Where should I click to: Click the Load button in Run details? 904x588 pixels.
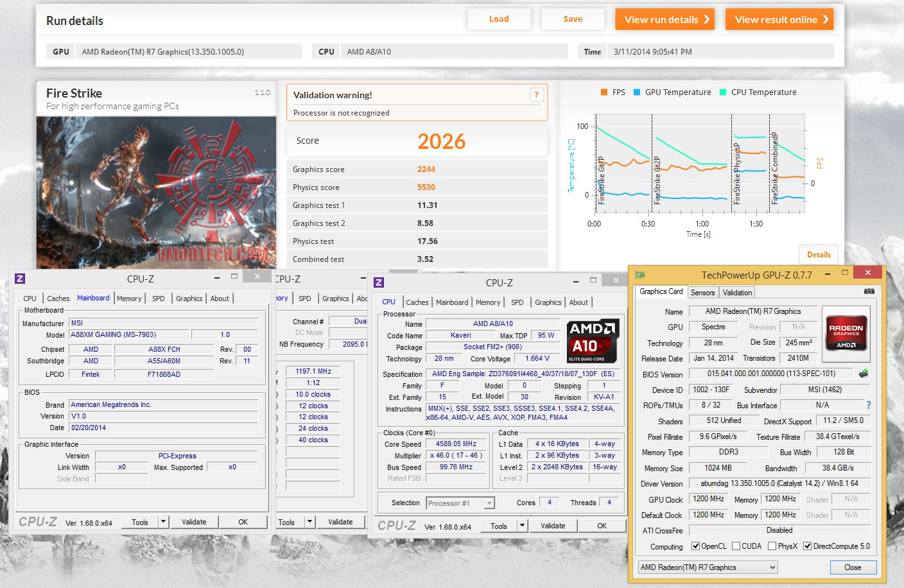click(499, 19)
